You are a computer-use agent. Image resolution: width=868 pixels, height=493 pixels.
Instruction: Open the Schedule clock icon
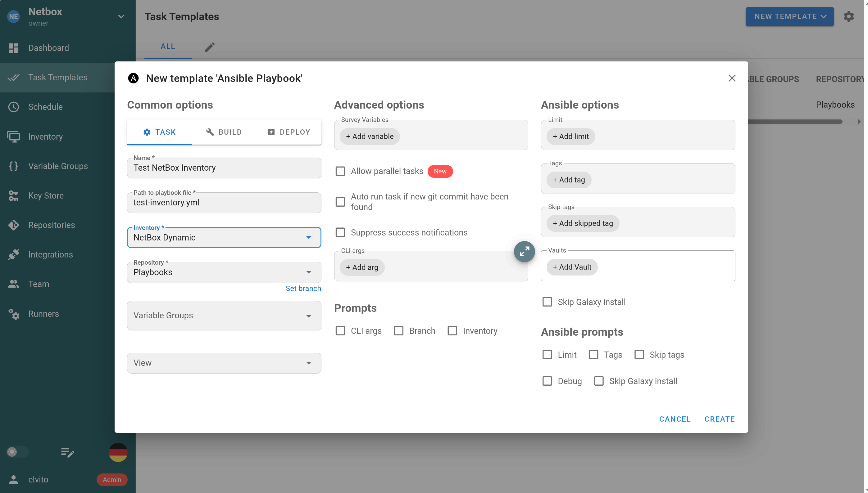[x=14, y=107]
